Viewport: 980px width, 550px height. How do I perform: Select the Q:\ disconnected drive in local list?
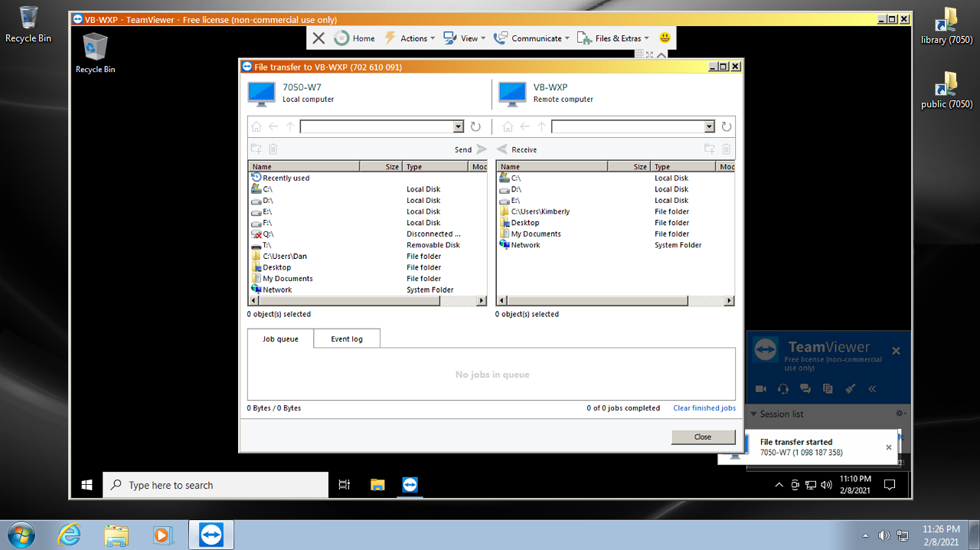coord(268,234)
